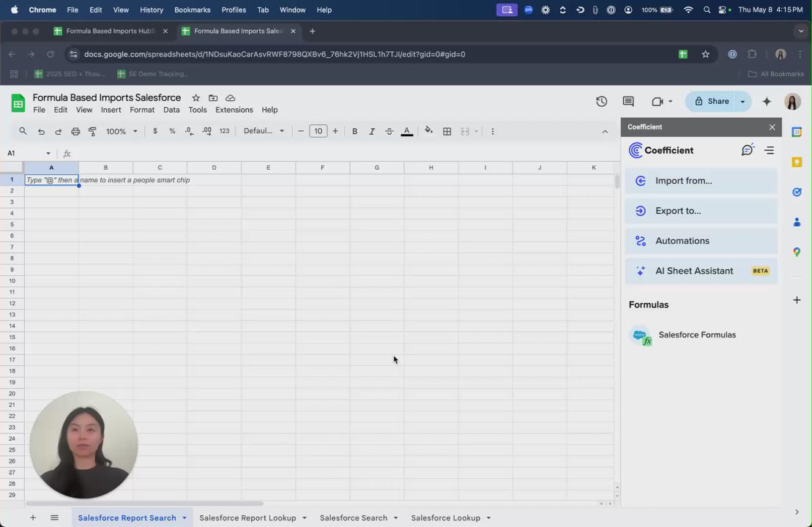Close the Coefficient sidebar
The image size is (812, 527).
click(772, 127)
